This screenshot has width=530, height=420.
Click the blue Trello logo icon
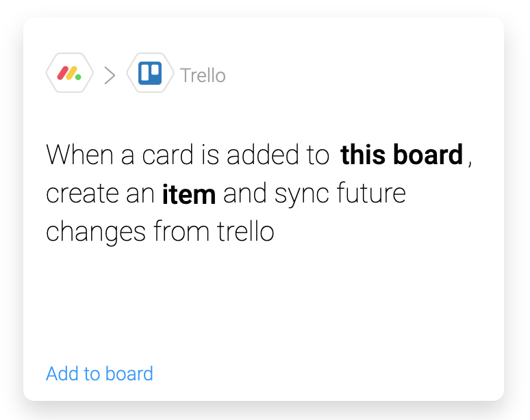(x=150, y=73)
